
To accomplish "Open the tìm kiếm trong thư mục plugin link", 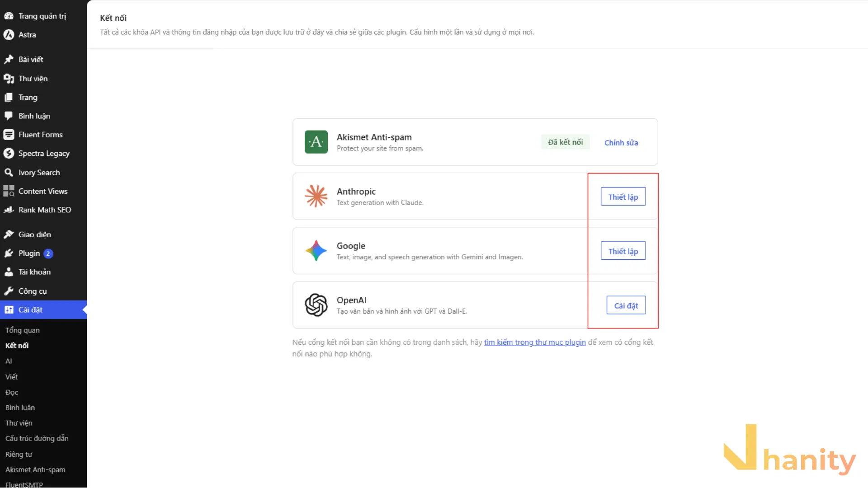I will click(535, 342).
